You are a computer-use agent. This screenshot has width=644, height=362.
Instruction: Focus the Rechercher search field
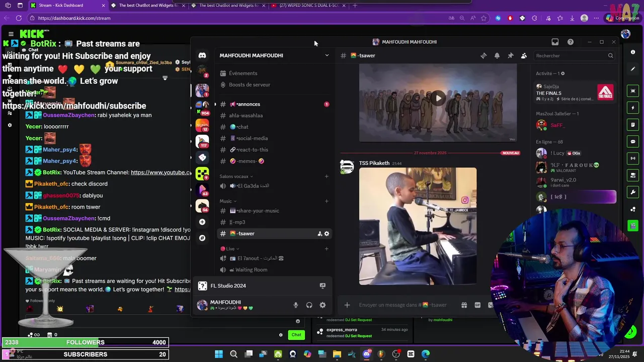(575, 56)
